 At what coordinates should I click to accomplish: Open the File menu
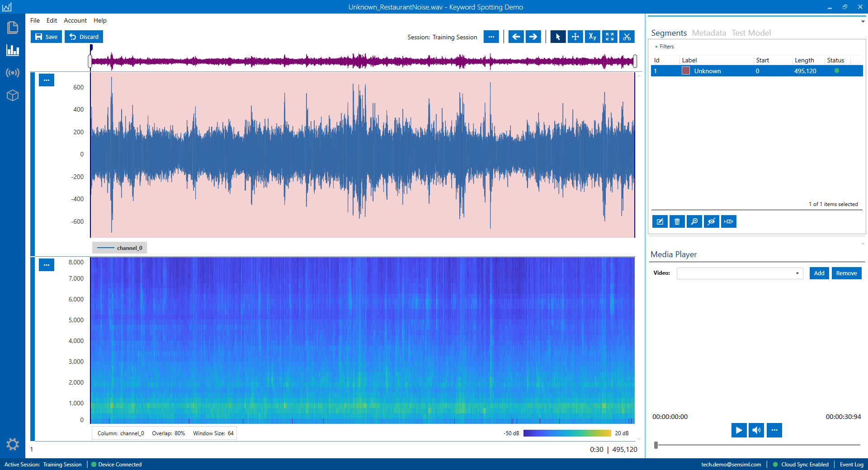35,20
